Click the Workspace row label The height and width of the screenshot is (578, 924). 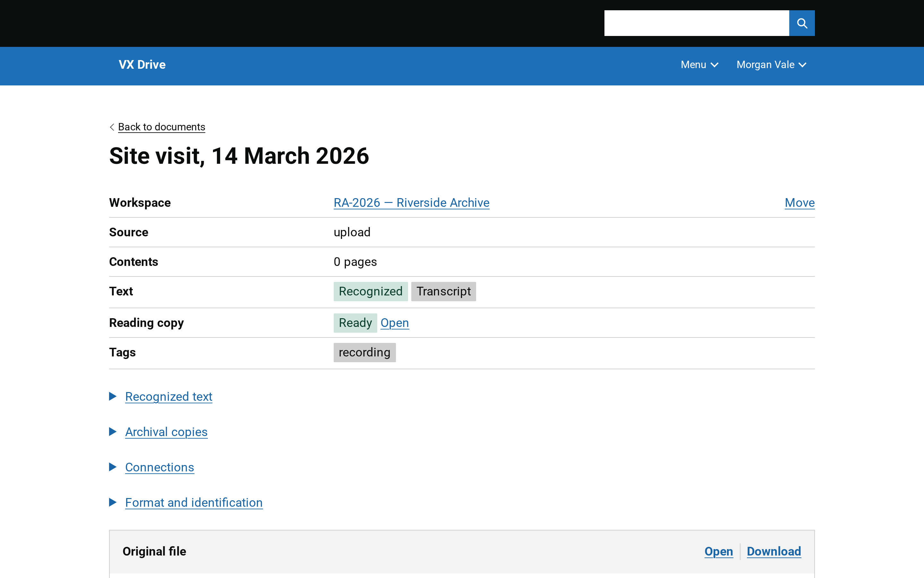pos(140,203)
